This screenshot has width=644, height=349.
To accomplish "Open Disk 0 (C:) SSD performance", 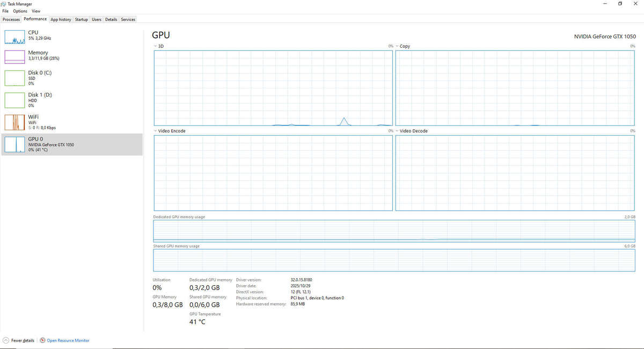I will [x=72, y=78].
